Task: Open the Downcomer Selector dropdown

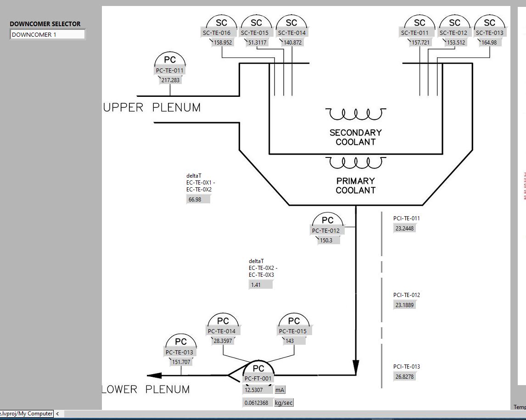Action: tap(47, 34)
